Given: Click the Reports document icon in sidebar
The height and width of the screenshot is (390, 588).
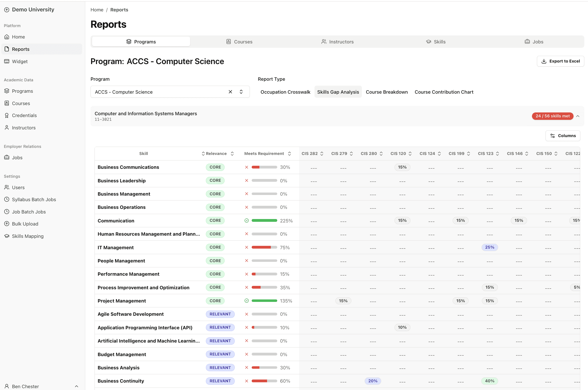Looking at the screenshot, I should pyautogui.click(x=7, y=49).
